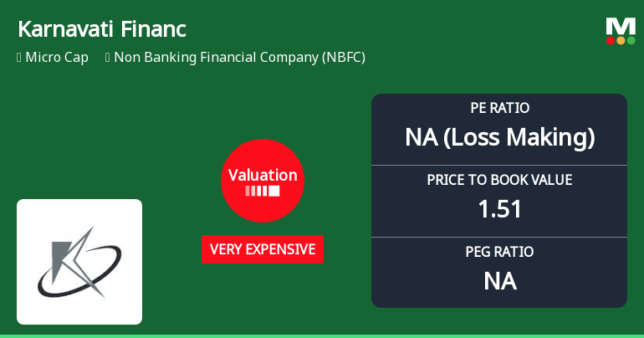Click the PRICE TO BOOK VALUE heading

point(499,180)
